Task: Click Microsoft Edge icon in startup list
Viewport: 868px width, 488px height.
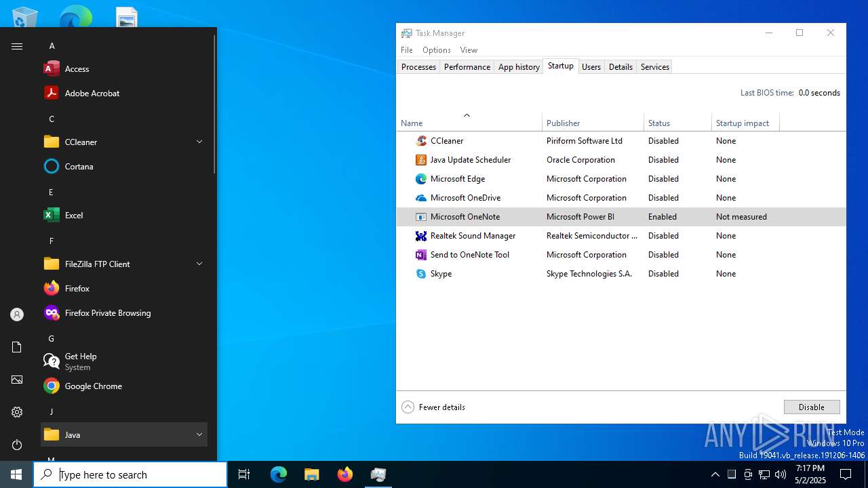Action: [421, 179]
